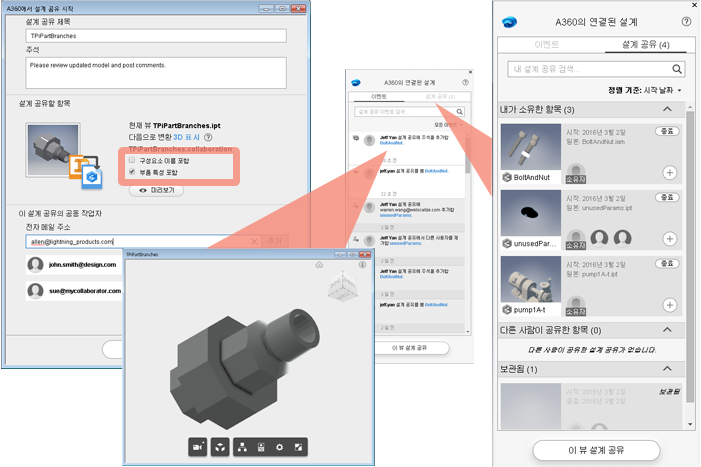Click the 추가 button beside the email field
The height and width of the screenshot is (467, 701).
coord(275,241)
